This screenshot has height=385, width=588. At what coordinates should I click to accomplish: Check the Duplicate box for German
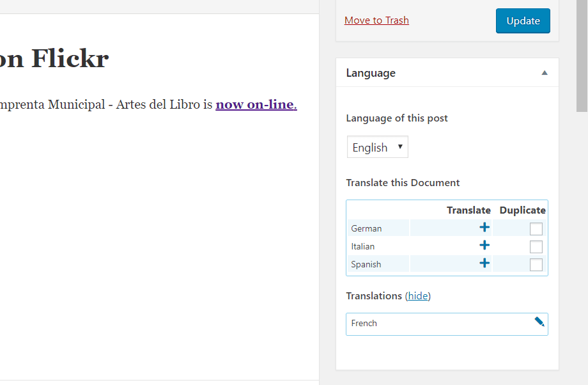click(536, 229)
